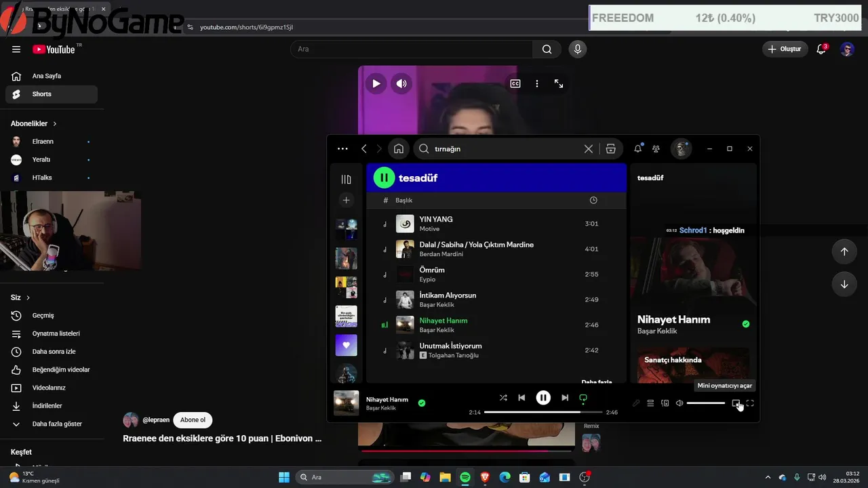This screenshot has width=868, height=488.
Task: Toggle captions on the Short
Action: click(x=515, y=83)
